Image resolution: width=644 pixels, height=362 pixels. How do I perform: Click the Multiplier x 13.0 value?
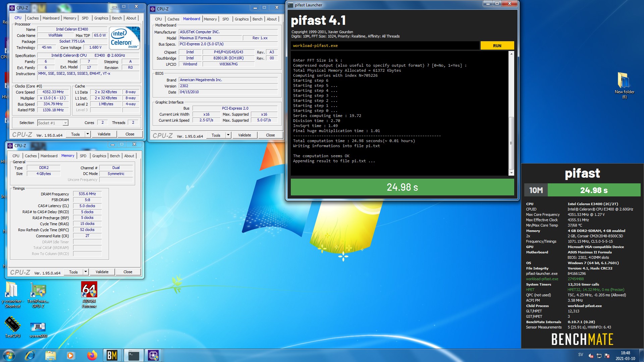tap(53, 98)
